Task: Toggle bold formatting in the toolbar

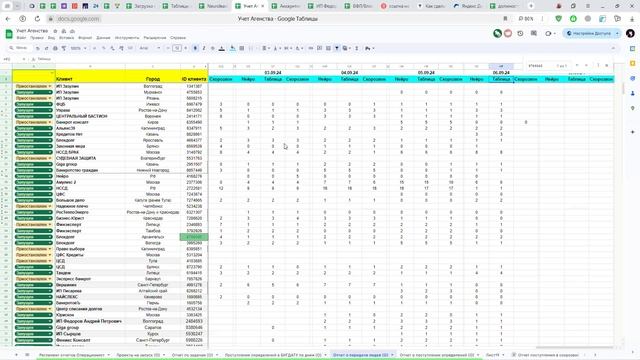Action: [195, 48]
